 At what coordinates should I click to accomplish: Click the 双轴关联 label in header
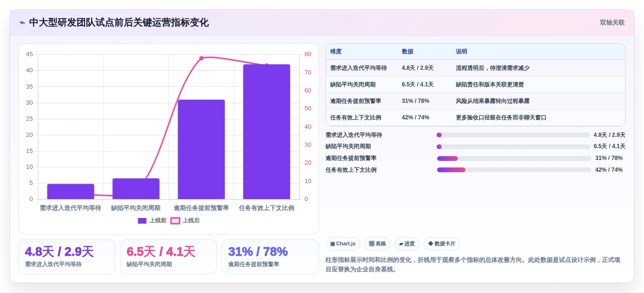(612, 23)
